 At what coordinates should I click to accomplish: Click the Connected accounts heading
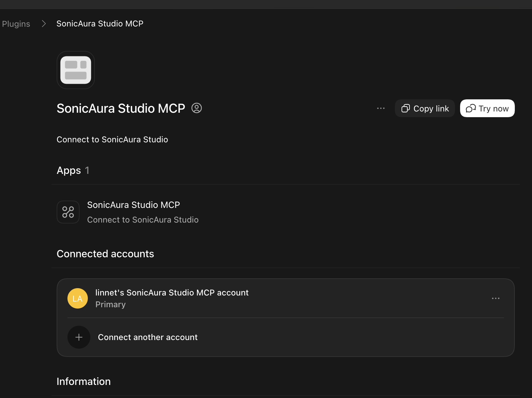click(x=105, y=254)
